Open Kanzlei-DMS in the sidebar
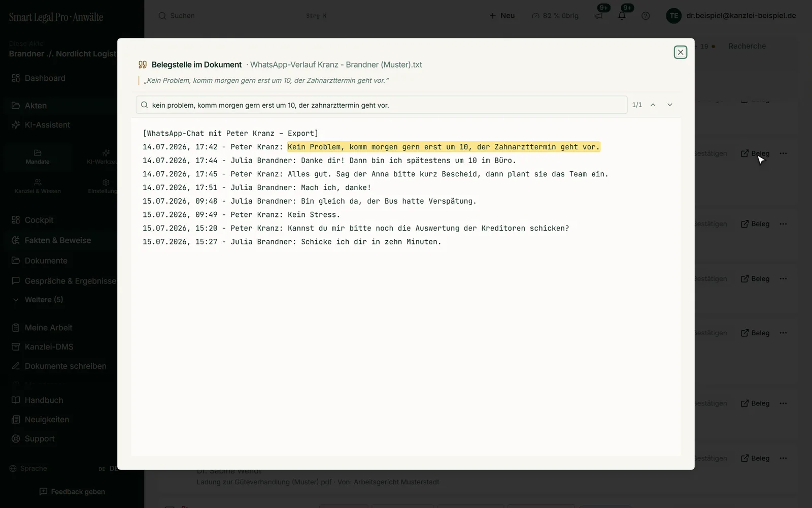The image size is (812, 508). coord(49,347)
